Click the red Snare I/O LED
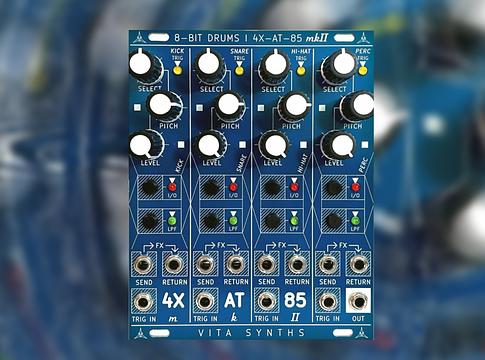485x360 pixels. 233,187
